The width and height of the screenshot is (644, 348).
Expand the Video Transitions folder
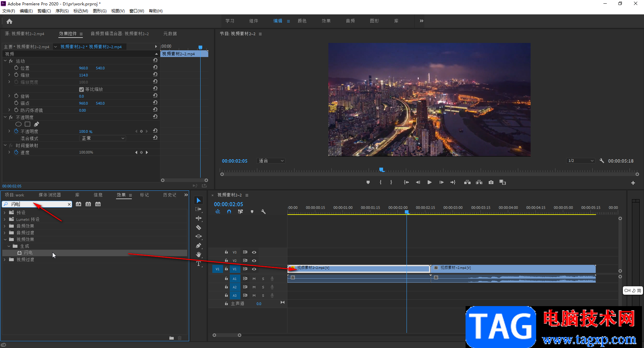pyautogui.click(x=5, y=259)
